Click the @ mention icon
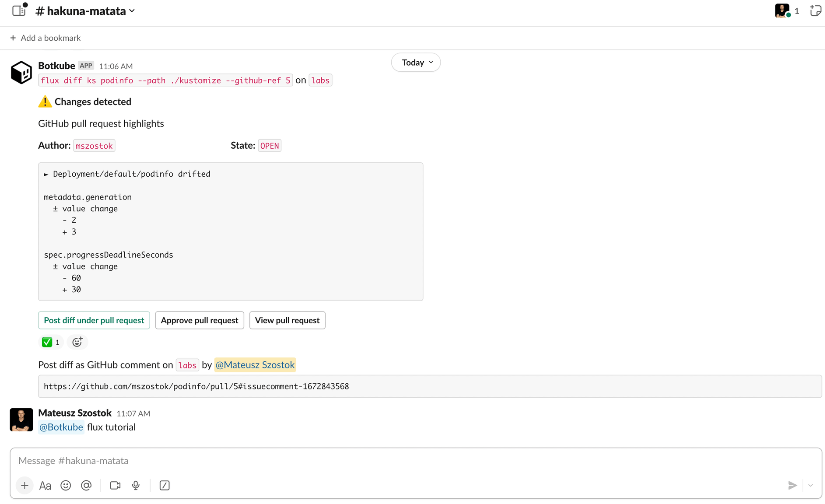 coord(86,485)
